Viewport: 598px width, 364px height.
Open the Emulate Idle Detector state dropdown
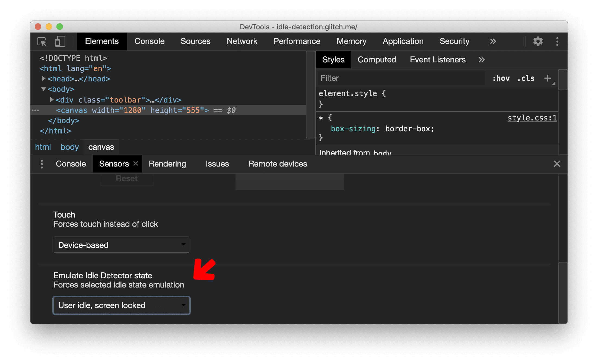[122, 305]
